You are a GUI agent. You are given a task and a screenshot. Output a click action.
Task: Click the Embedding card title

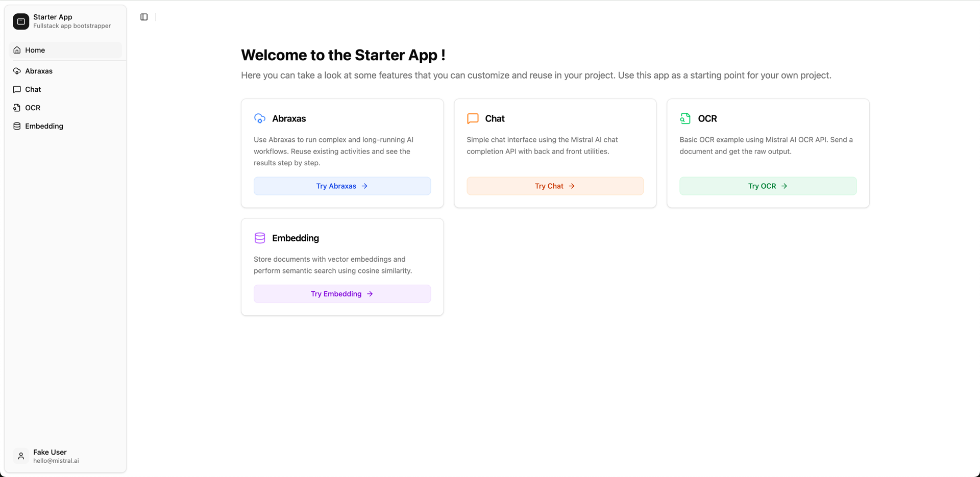296,238
